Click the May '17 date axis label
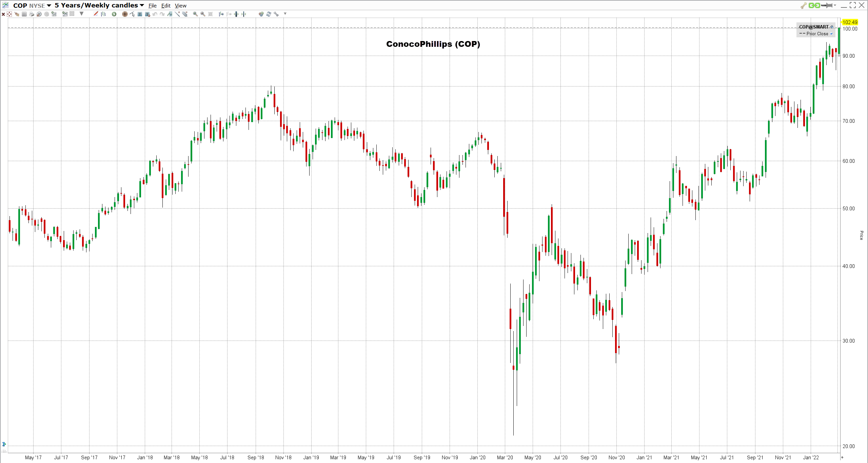The width and height of the screenshot is (868, 463). coord(33,458)
